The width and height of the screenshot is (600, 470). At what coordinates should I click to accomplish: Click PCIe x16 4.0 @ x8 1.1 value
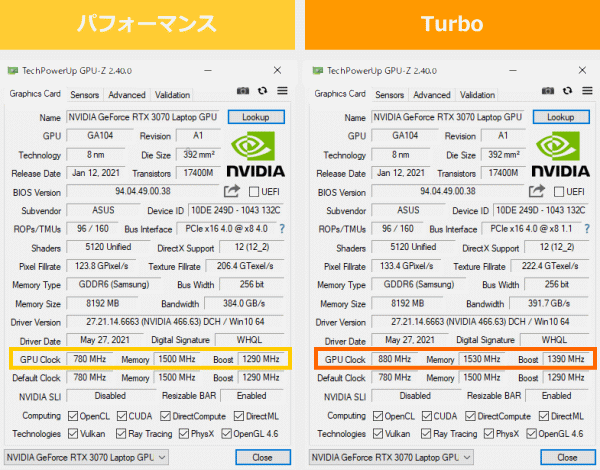[531, 229]
